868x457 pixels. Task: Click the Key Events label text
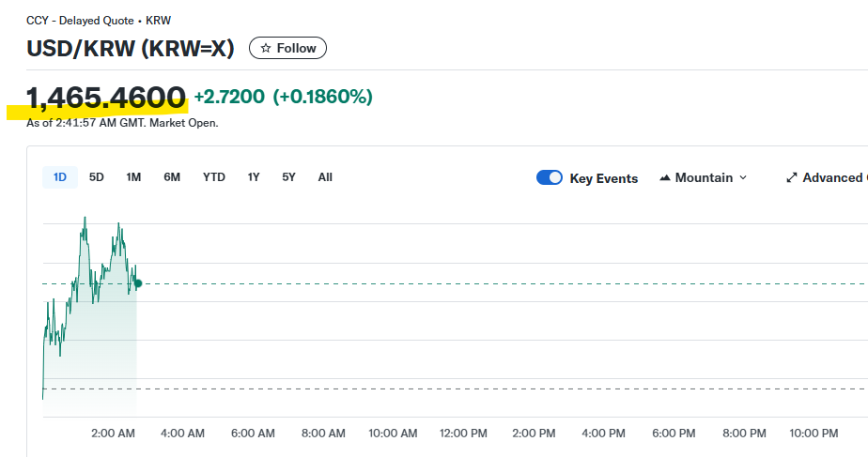(x=603, y=178)
